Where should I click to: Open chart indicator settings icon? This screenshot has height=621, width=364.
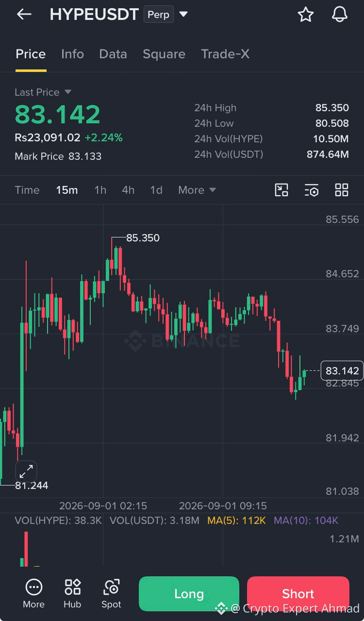pos(312,190)
